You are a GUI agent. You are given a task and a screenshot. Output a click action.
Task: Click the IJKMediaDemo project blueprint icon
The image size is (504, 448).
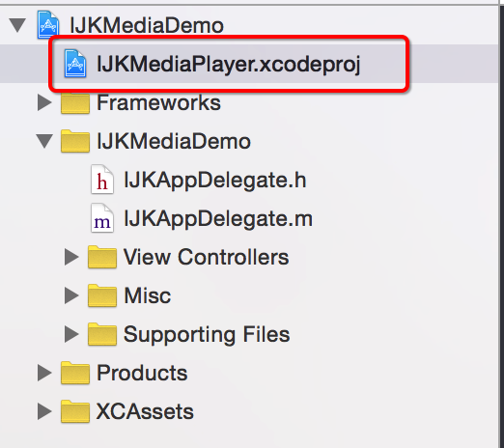click(48, 25)
